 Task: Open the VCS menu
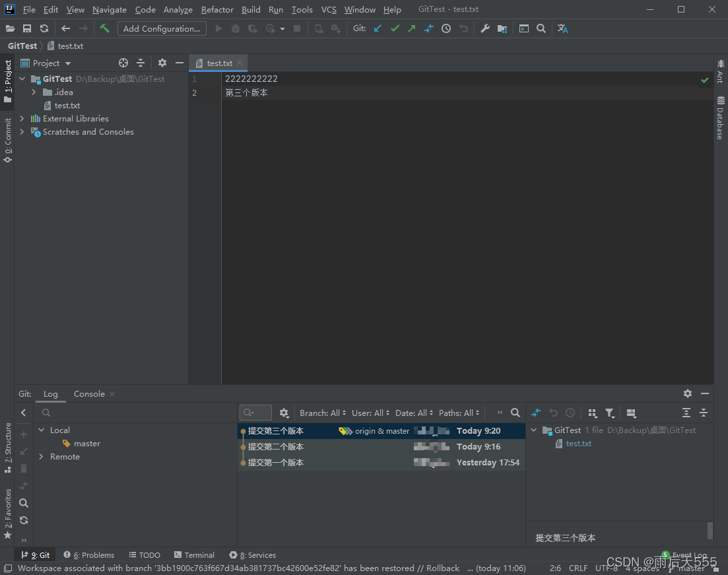pyautogui.click(x=329, y=9)
